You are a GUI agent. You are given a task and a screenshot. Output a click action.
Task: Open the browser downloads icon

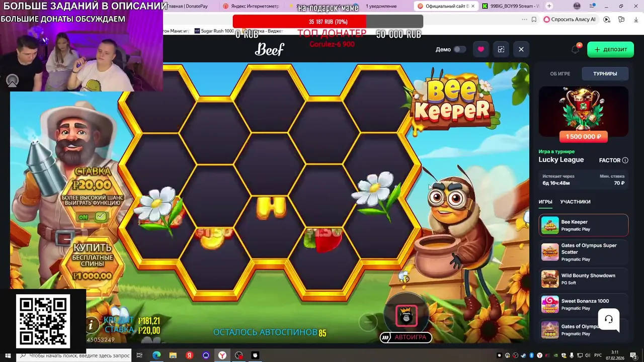pos(635,19)
